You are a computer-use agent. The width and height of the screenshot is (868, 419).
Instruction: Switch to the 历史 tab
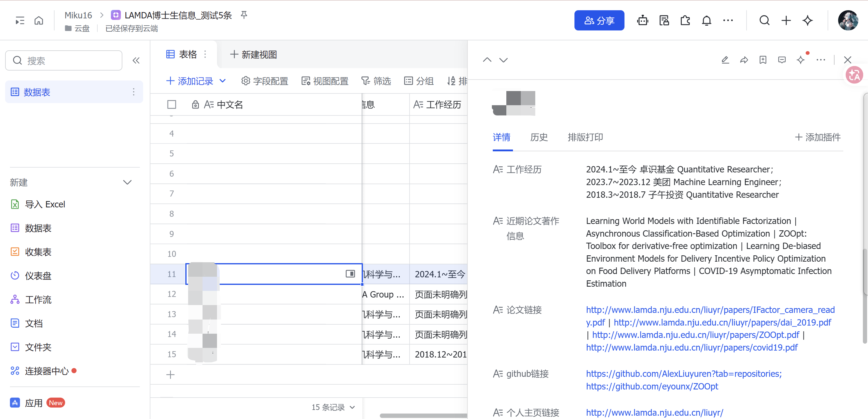539,137
